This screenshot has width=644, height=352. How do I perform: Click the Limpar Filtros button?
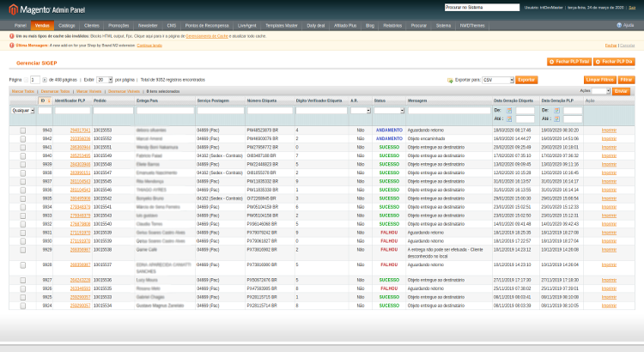pyautogui.click(x=599, y=80)
